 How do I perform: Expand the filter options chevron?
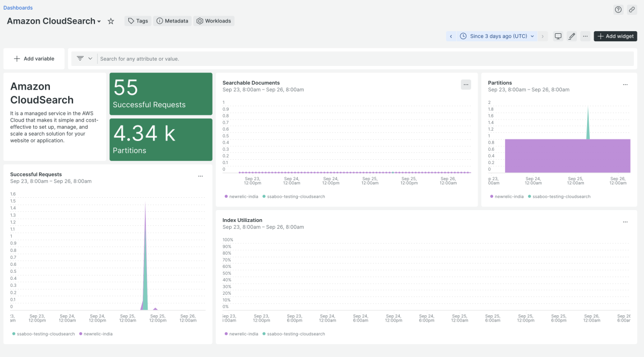(x=90, y=58)
